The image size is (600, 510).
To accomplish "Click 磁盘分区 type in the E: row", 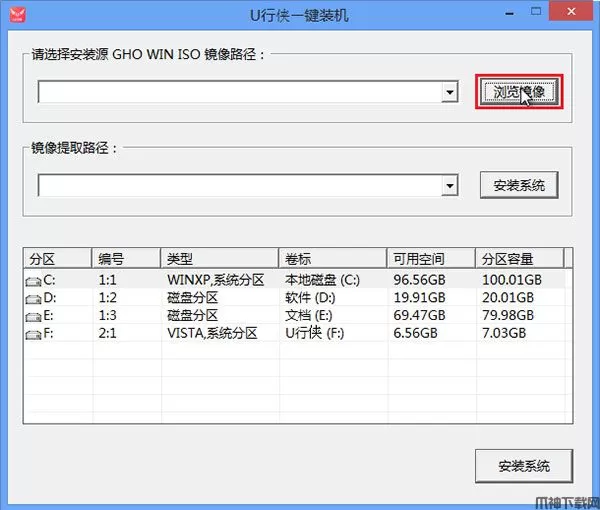I will 192,315.
